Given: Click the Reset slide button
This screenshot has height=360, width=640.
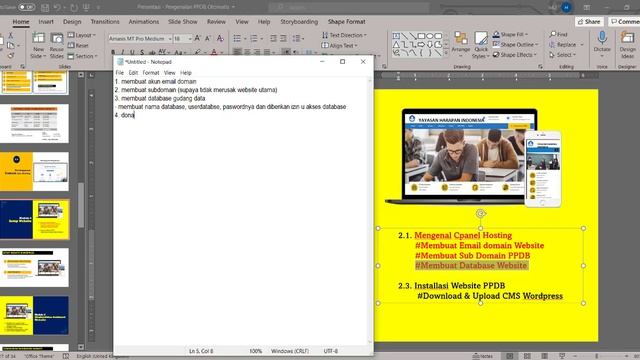Looking at the screenshot, I should [78, 46].
